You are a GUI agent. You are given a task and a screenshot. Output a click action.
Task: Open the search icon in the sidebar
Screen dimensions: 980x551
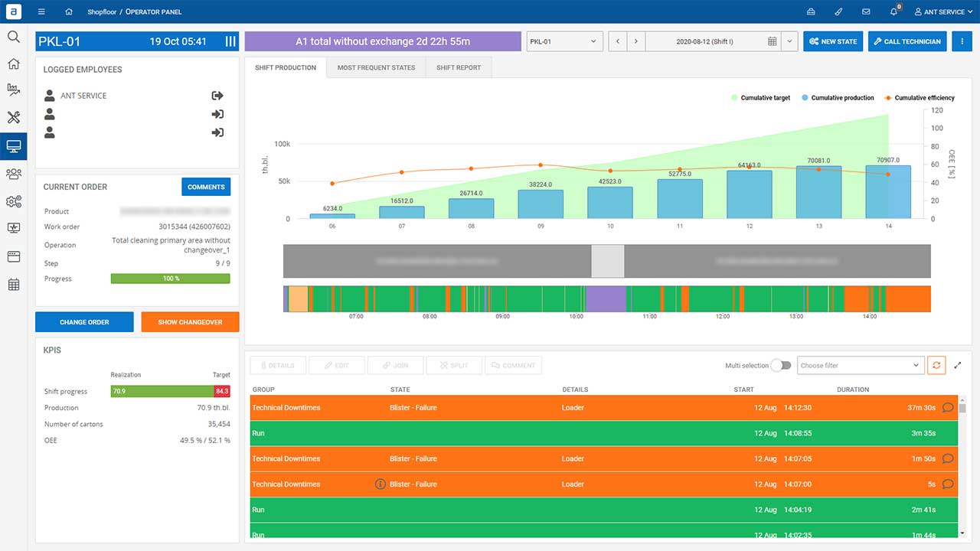[x=14, y=37]
